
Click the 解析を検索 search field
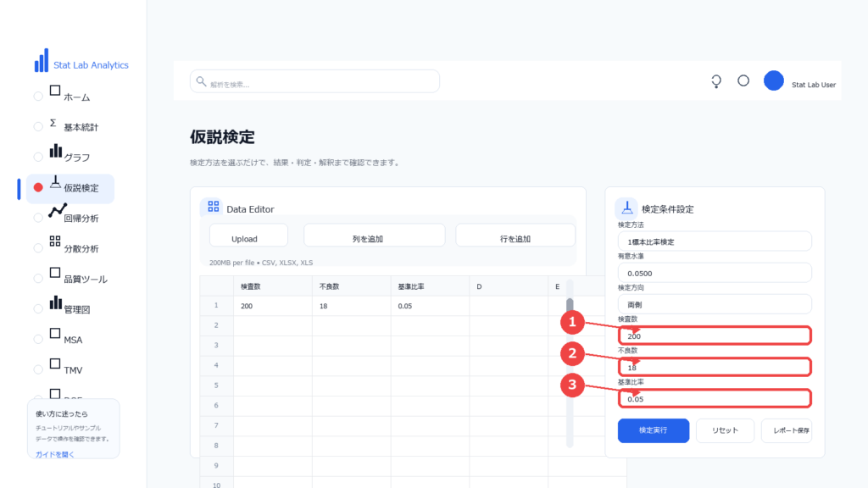[x=315, y=81]
